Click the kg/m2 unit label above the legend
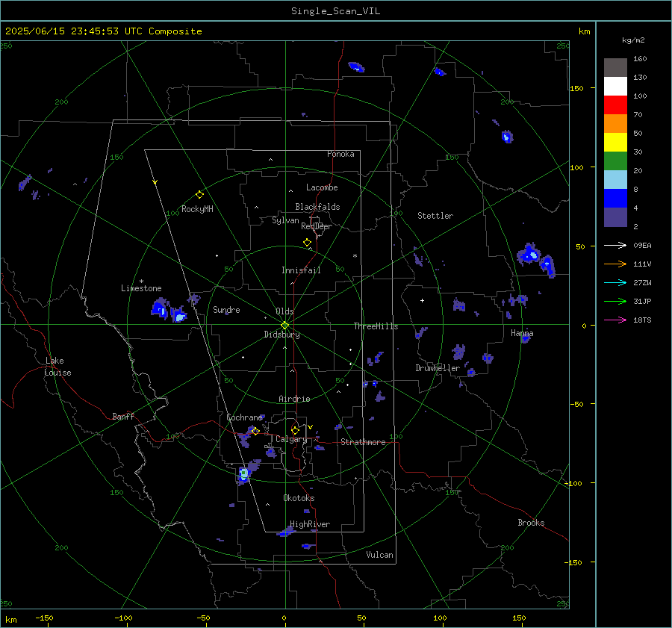The width and height of the screenshot is (672, 628). pyautogui.click(x=633, y=40)
